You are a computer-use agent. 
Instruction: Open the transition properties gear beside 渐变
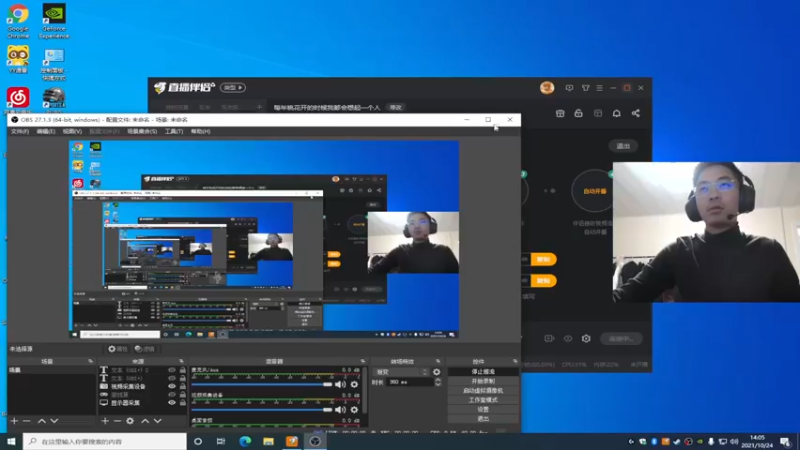437,372
